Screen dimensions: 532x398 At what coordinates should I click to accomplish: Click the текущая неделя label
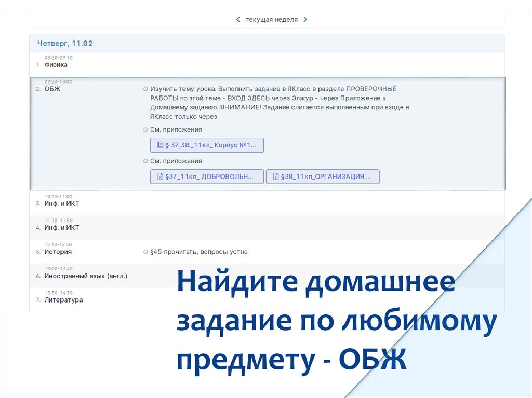pos(272,20)
